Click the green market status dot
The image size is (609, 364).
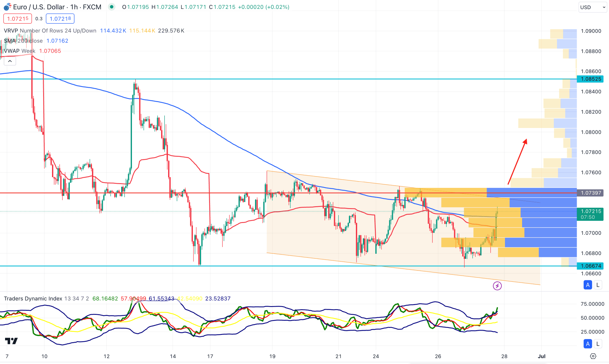click(x=112, y=7)
